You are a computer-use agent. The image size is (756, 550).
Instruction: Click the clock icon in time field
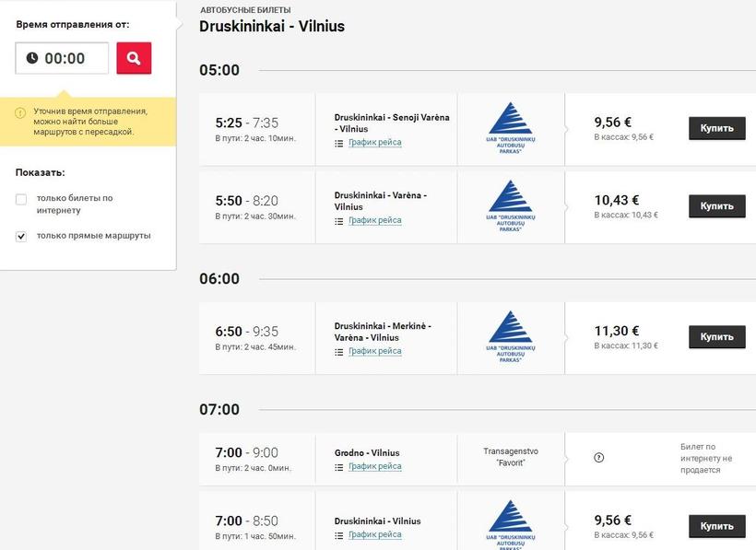pos(32,58)
